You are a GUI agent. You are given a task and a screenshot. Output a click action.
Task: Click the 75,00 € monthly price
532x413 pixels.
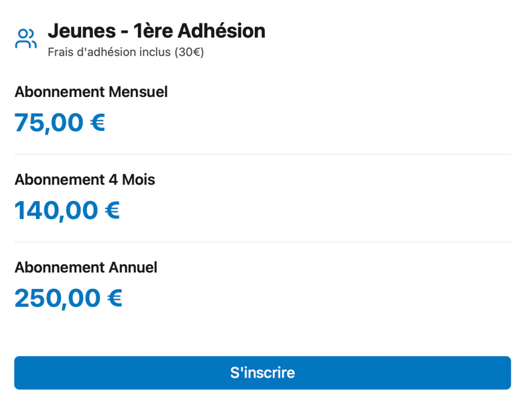(60, 123)
